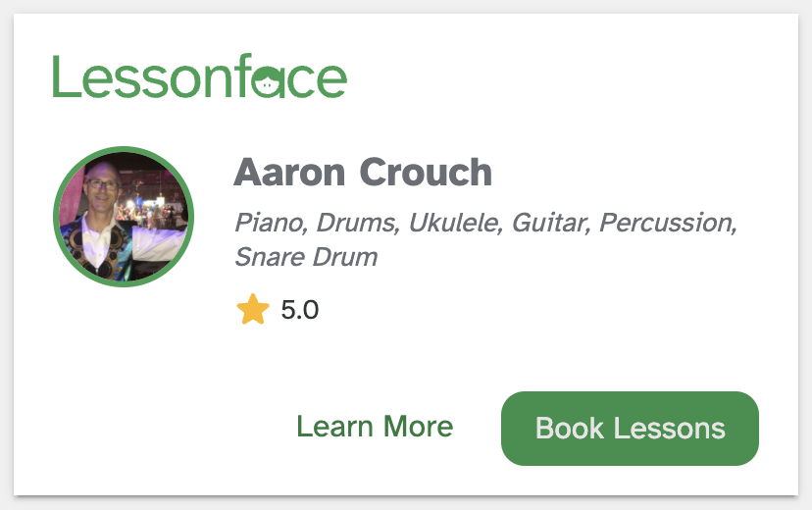Click the last name "Crouch" in the heading

[426, 173]
